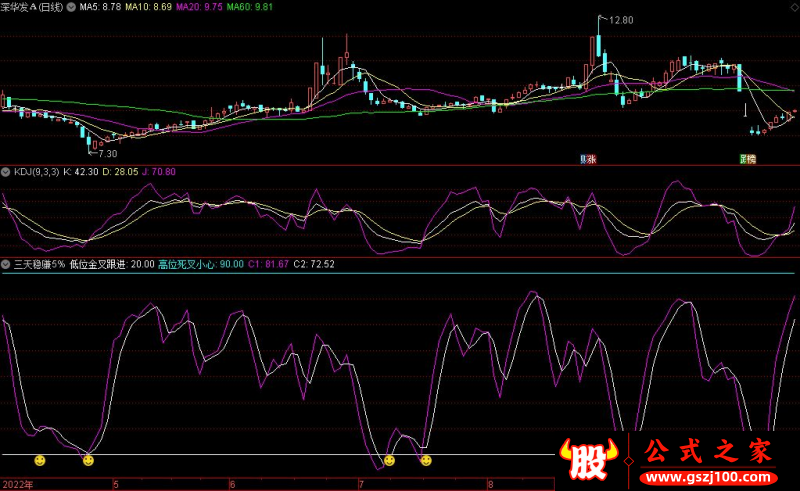Click the bull 股 logo icon

coord(591,462)
